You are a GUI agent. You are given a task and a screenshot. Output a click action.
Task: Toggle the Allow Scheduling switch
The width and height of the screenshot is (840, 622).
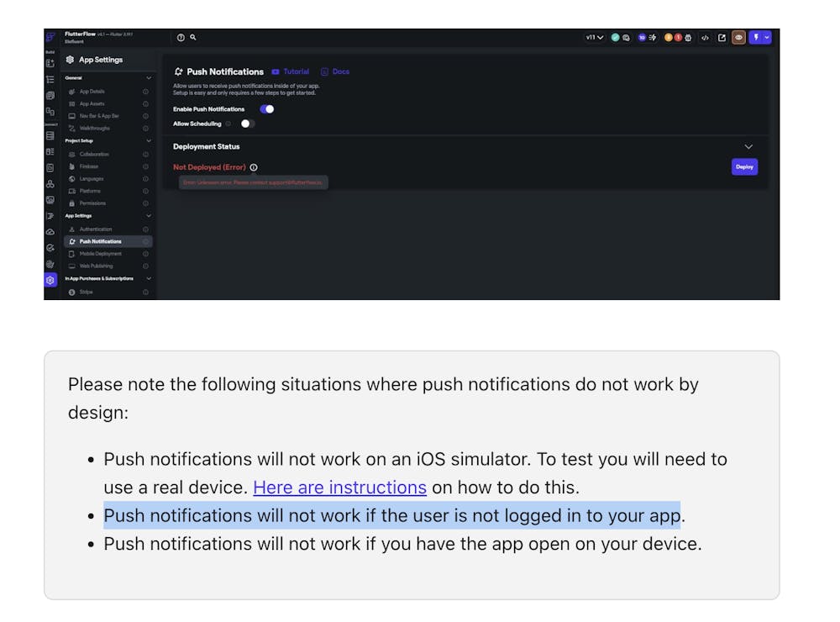(x=247, y=124)
